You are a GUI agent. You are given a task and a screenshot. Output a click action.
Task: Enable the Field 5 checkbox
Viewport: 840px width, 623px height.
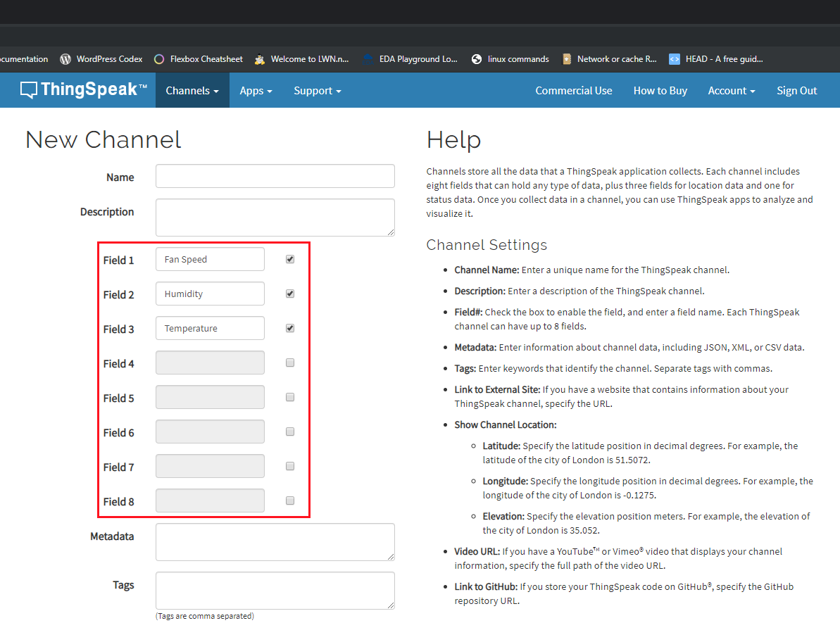click(290, 397)
